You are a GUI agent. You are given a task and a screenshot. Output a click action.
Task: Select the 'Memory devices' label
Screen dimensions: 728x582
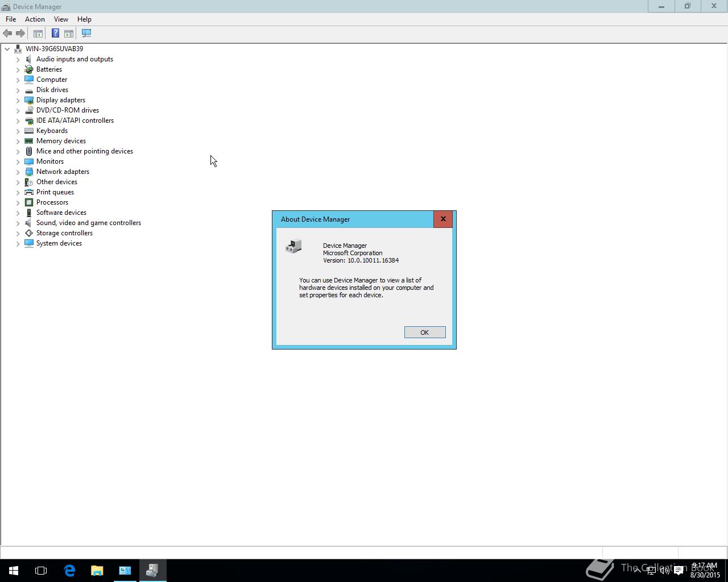click(61, 141)
